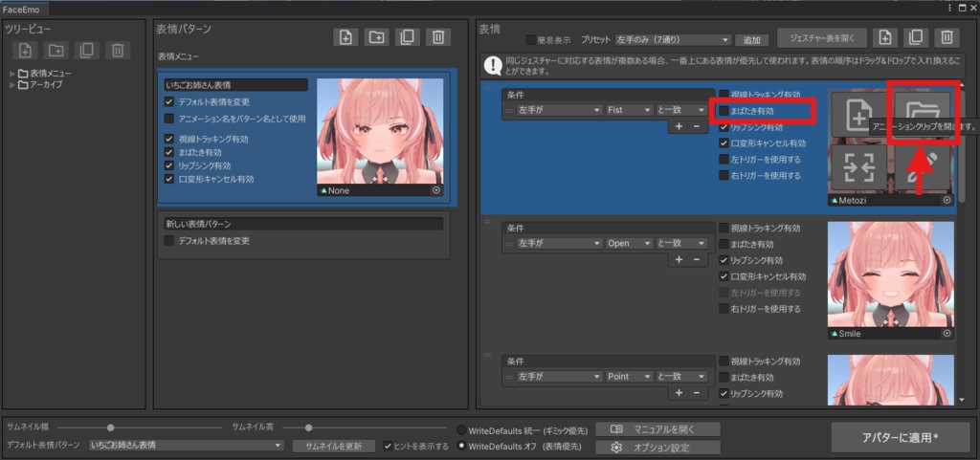The width and height of the screenshot is (980, 460).
Task: Add a new folder in the ツリービュー panel
Action: (56, 51)
